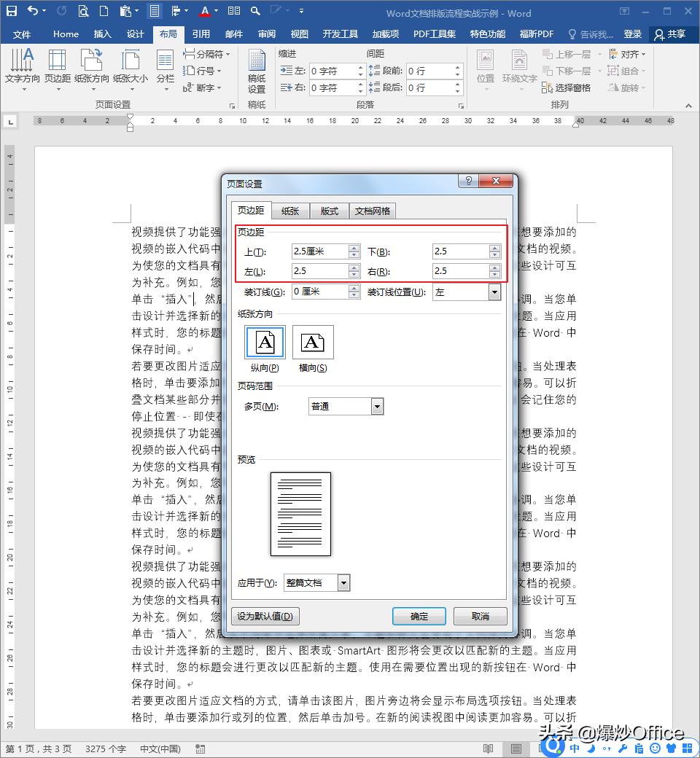700x758 pixels.
Task: Open the 邮件 ribbon tab
Action: point(234,34)
